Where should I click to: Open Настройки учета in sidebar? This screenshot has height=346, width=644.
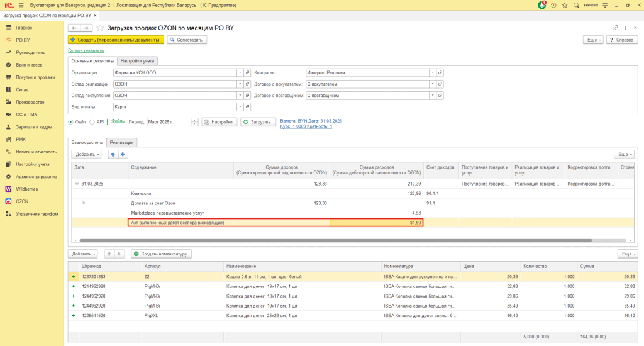tap(33, 164)
